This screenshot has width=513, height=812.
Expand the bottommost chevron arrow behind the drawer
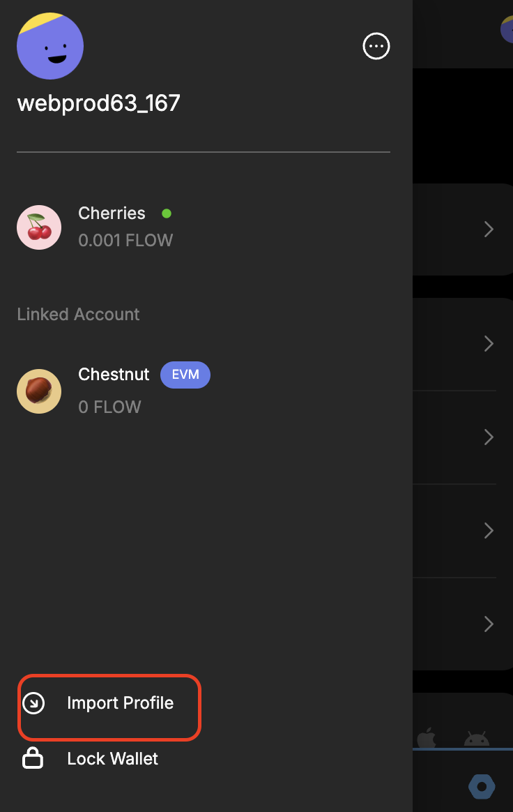click(x=489, y=624)
